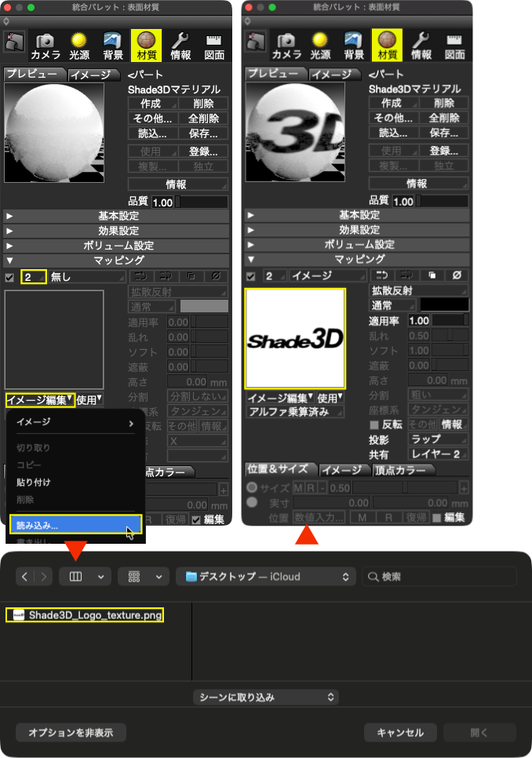This screenshot has height=758, width=532.
Task: Open the 背景 background icon in left palette
Action: click(x=112, y=46)
